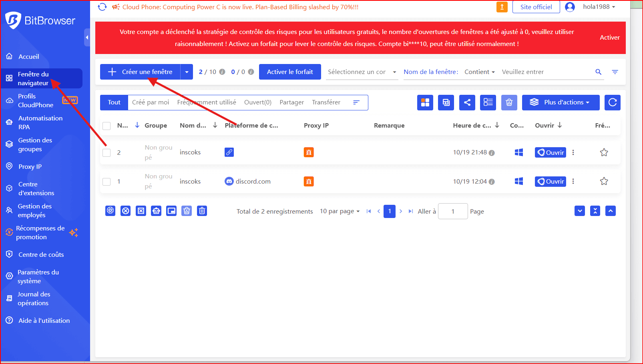Screen dimensions: 643x364
Task: Click the share windows icon button
Action: tap(467, 102)
